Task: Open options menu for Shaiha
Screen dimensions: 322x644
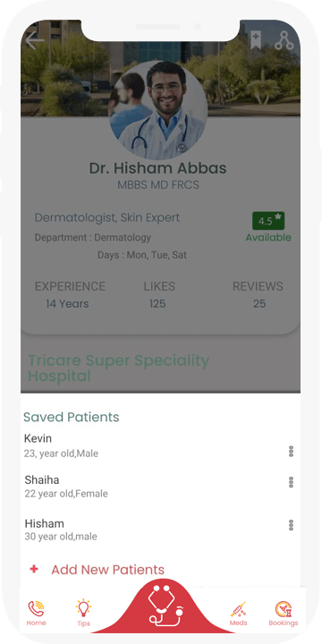Action: [291, 482]
